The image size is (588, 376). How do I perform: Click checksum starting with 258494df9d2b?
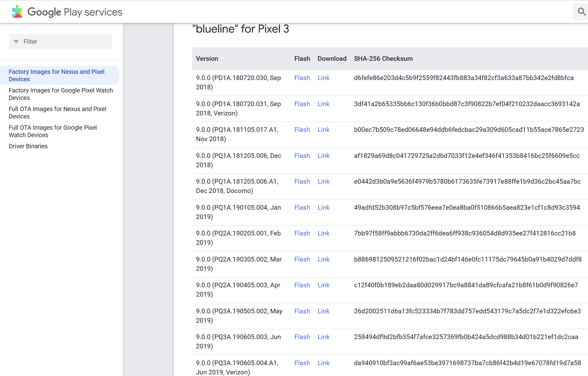pyautogui.click(x=466, y=337)
